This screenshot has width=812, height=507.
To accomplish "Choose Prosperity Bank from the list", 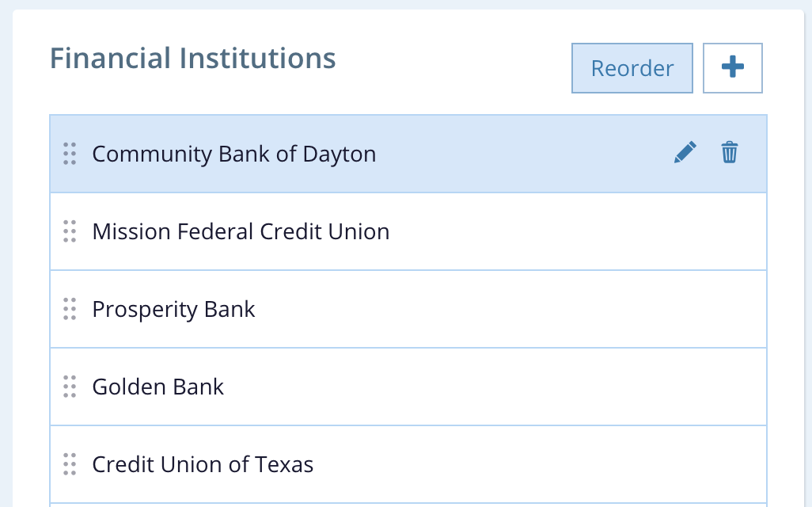I will [x=173, y=309].
